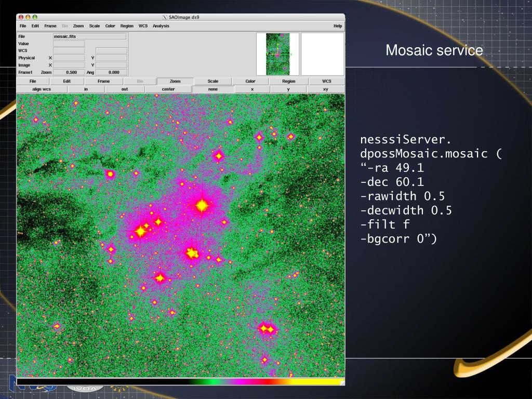Click the Zoom field showing 0.500
Image resolution: width=532 pixels, height=399 pixels.
[69, 72]
